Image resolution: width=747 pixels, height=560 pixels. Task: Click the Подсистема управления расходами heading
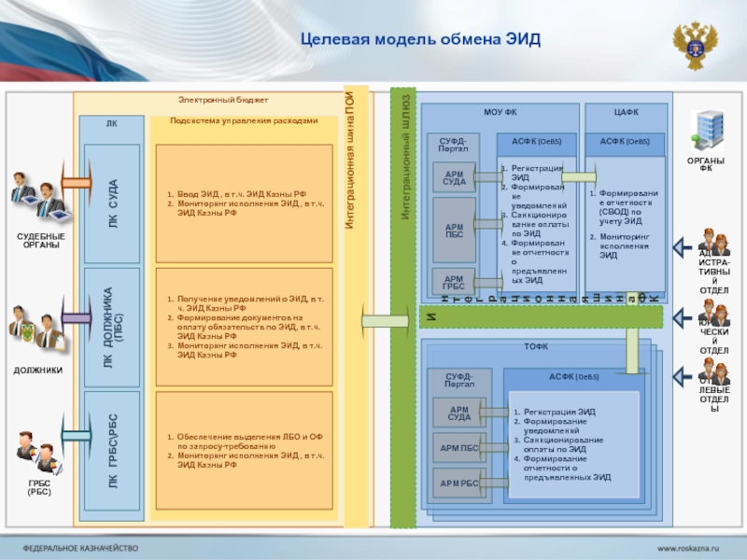pyautogui.click(x=244, y=120)
